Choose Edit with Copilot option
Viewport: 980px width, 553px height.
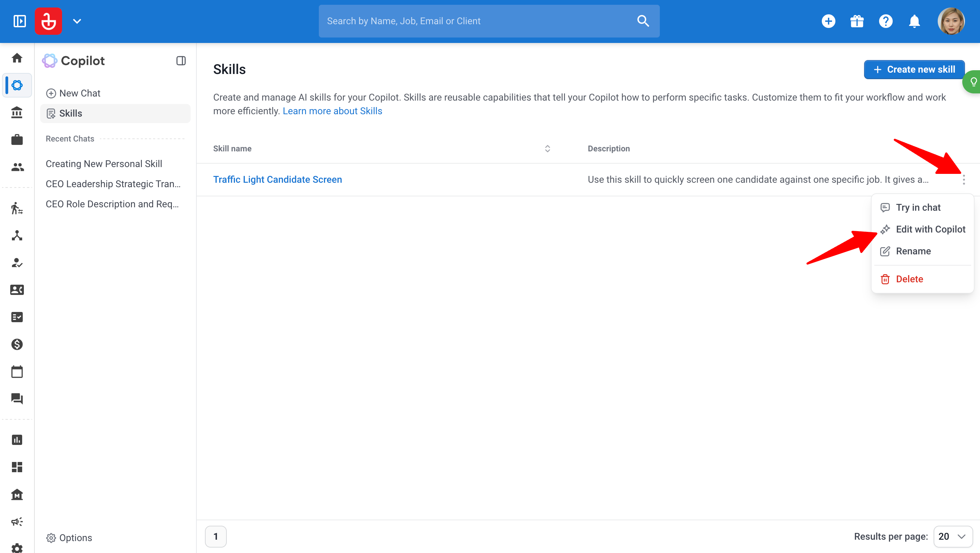(x=922, y=229)
